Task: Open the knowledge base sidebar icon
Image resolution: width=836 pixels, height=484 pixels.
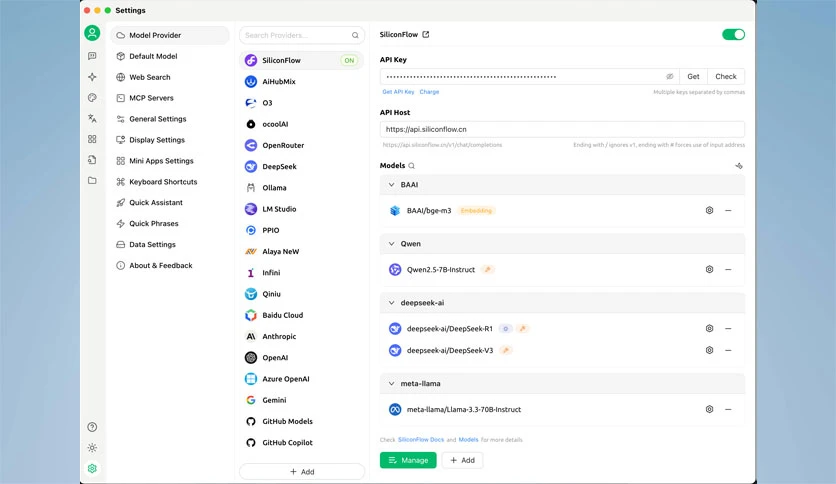Action: pyautogui.click(x=92, y=159)
